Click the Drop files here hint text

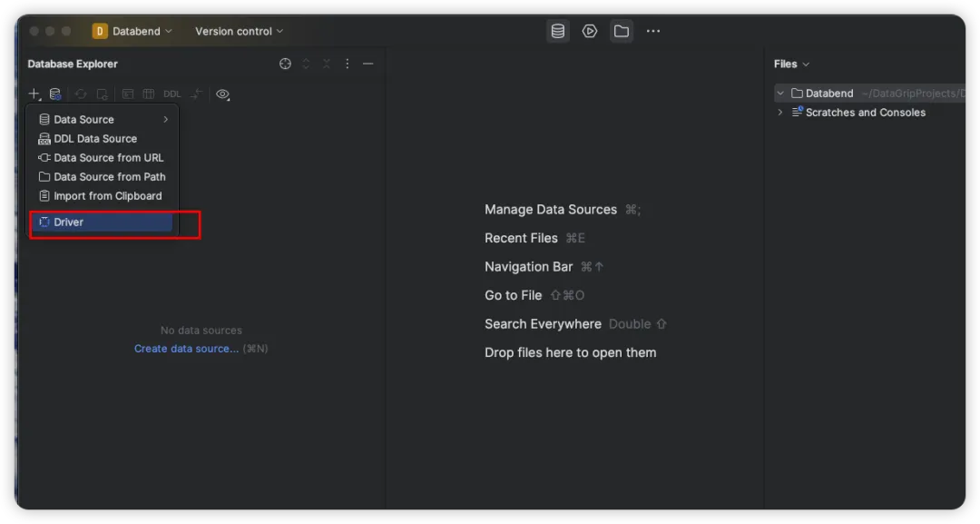pyautogui.click(x=570, y=352)
